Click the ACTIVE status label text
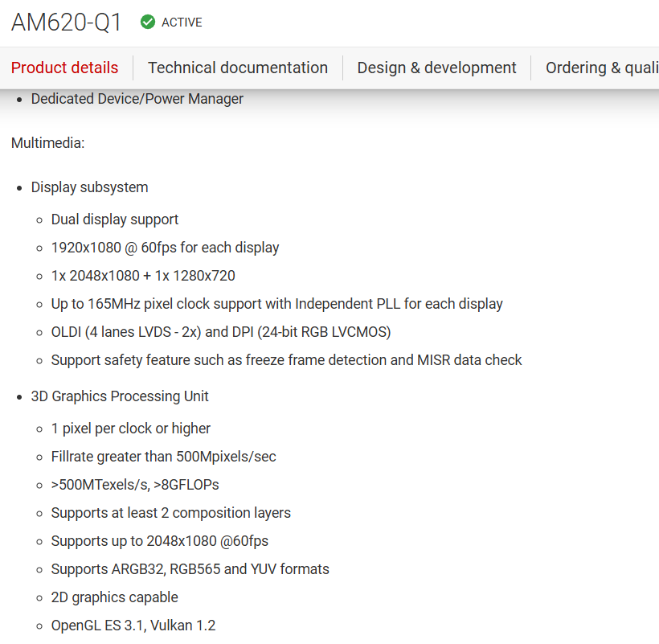 tap(182, 23)
